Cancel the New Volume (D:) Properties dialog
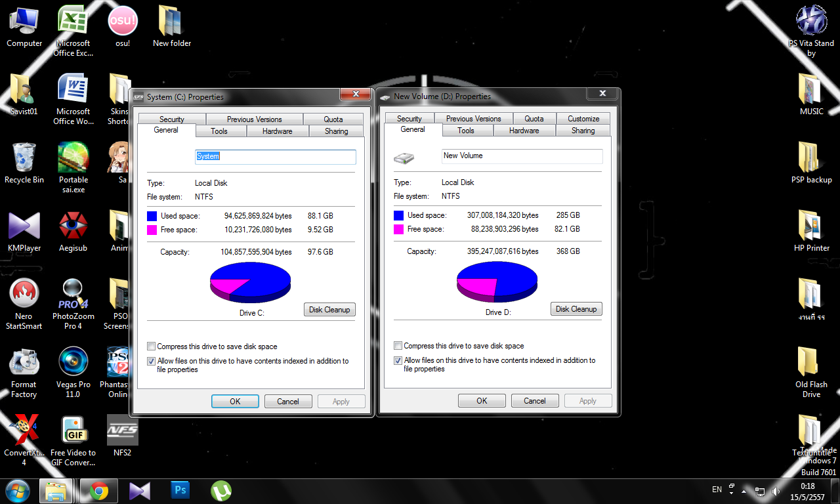840x504 pixels. point(535,401)
